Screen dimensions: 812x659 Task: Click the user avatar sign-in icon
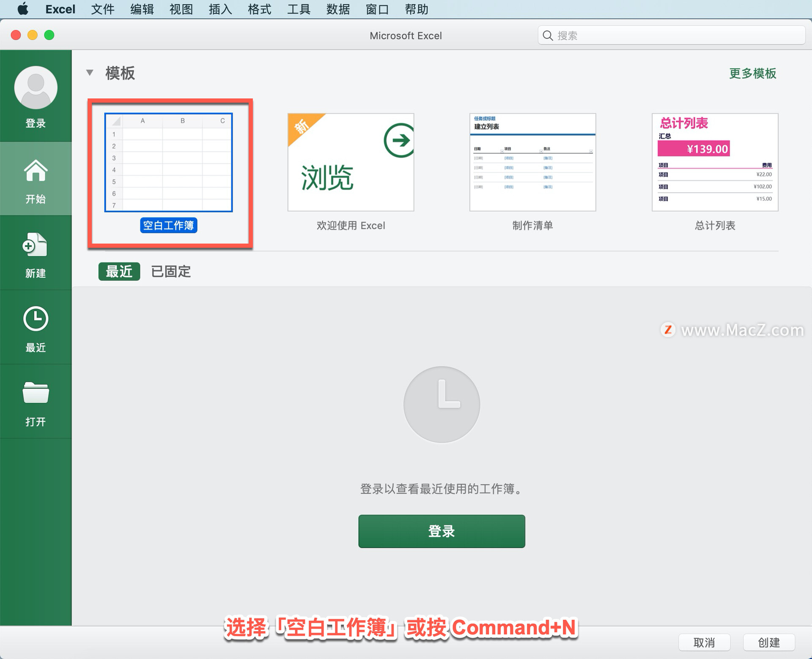click(36, 88)
